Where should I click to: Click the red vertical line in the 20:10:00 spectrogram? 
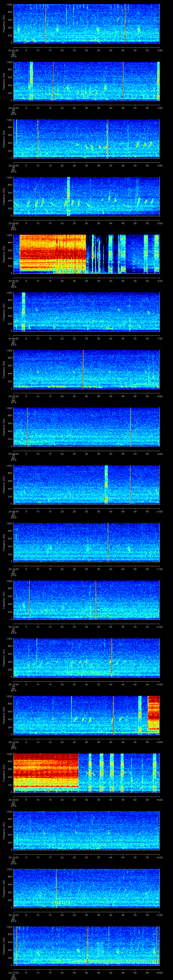(x=108, y=542)
